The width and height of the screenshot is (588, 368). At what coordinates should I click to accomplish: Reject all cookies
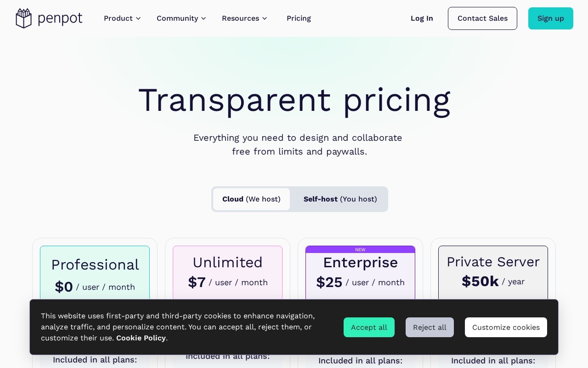click(430, 327)
